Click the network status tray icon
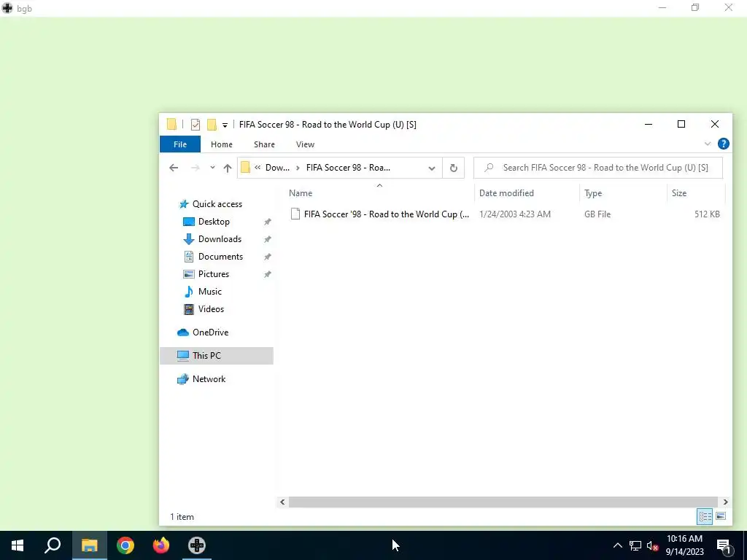747x560 pixels. (635, 545)
